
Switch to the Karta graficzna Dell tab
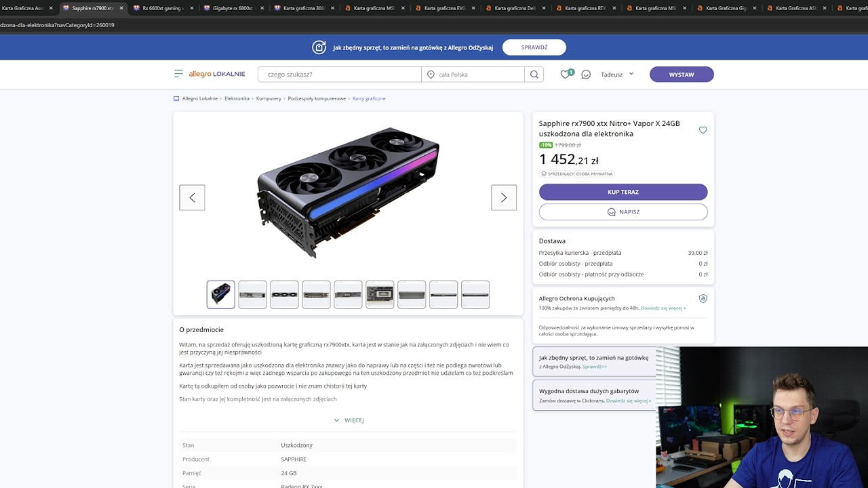pyautogui.click(x=515, y=8)
